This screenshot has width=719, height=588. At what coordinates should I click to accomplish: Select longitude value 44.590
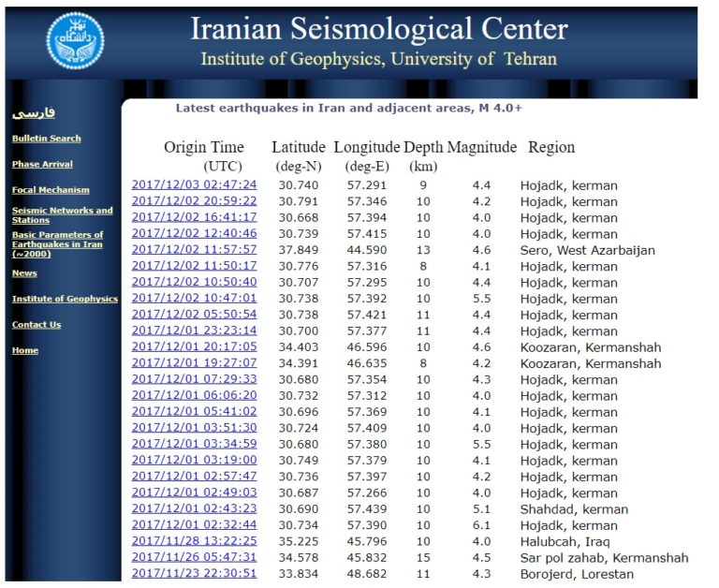pyautogui.click(x=367, y=250)
